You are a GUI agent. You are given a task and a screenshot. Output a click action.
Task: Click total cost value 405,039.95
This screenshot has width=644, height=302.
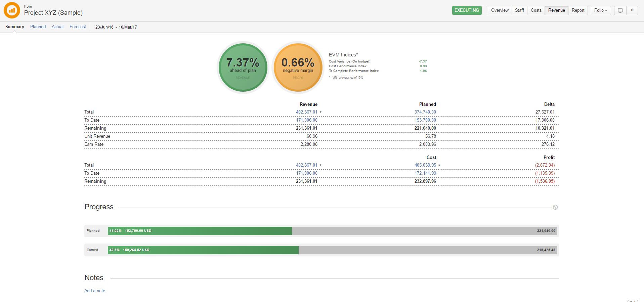(425, 165)
